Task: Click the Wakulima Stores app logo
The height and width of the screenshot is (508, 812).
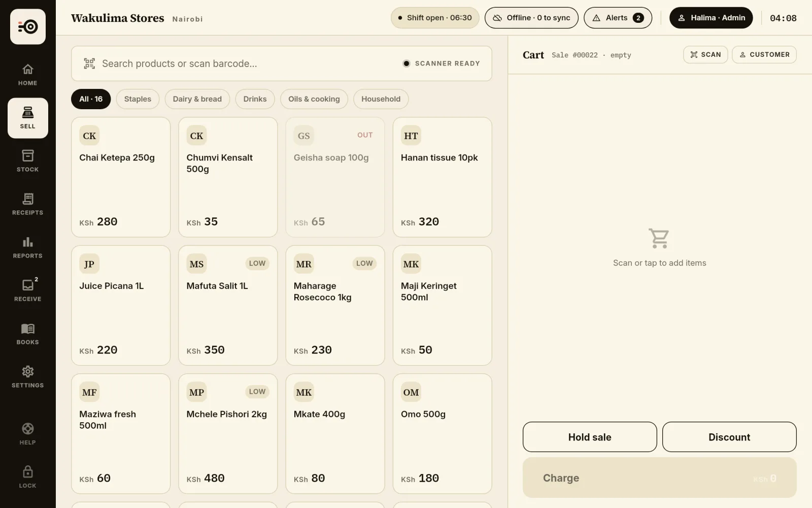Action: (28, 26)
